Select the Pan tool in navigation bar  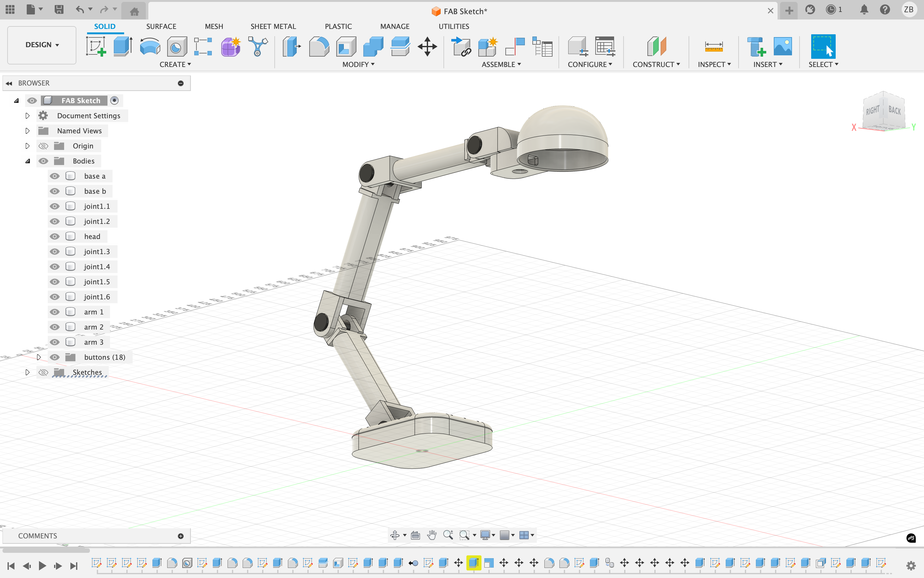pos(432,535)
